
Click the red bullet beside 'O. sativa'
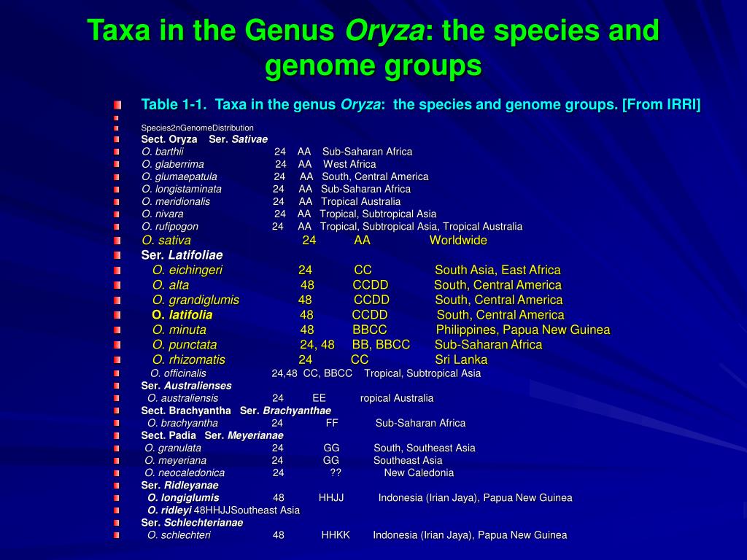pos(117,241)
